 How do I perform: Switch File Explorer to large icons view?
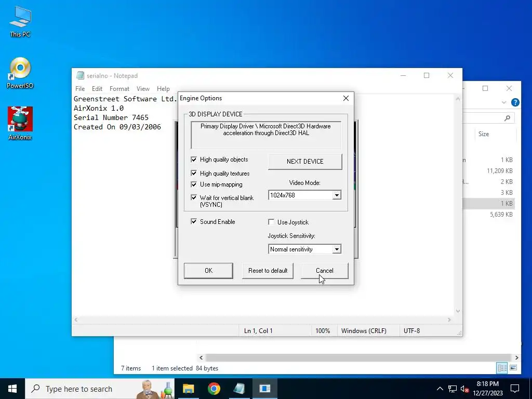click(x=513, y=368)
